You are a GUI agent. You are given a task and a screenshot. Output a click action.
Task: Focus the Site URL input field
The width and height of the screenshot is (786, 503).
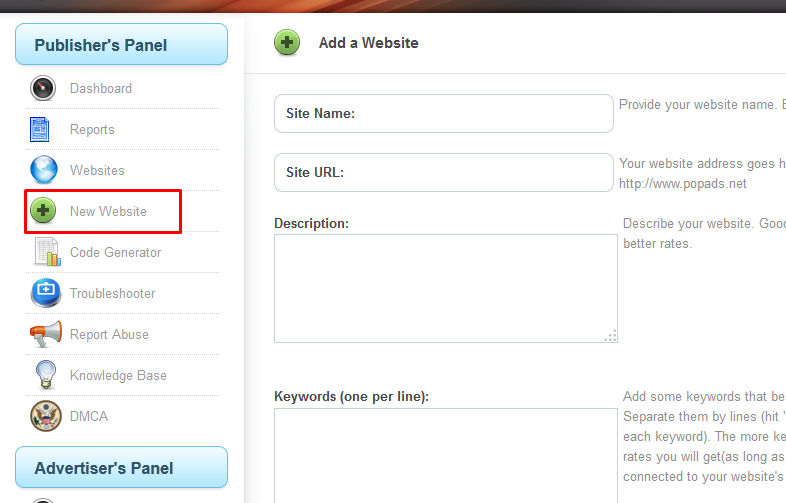tap(480, 172)
